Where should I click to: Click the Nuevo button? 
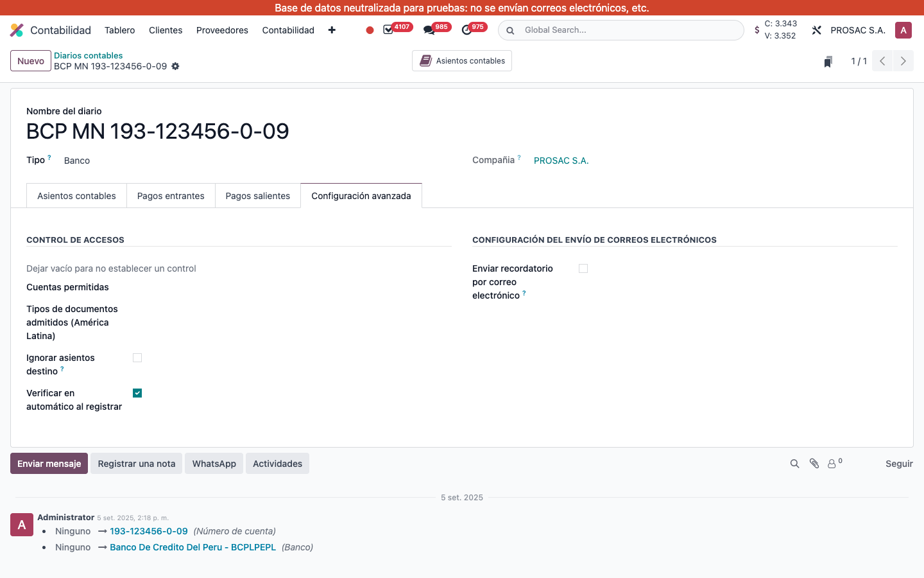coord(31,61)
